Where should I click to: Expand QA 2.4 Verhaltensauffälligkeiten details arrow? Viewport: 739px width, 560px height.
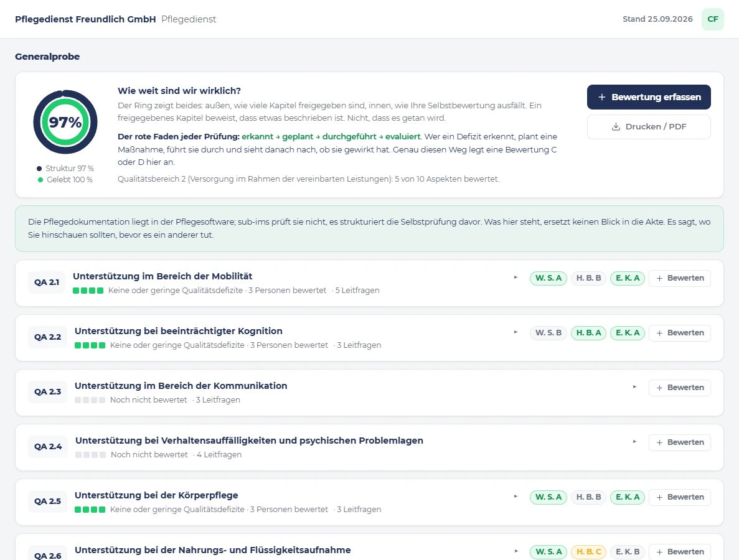click(635, 442)
